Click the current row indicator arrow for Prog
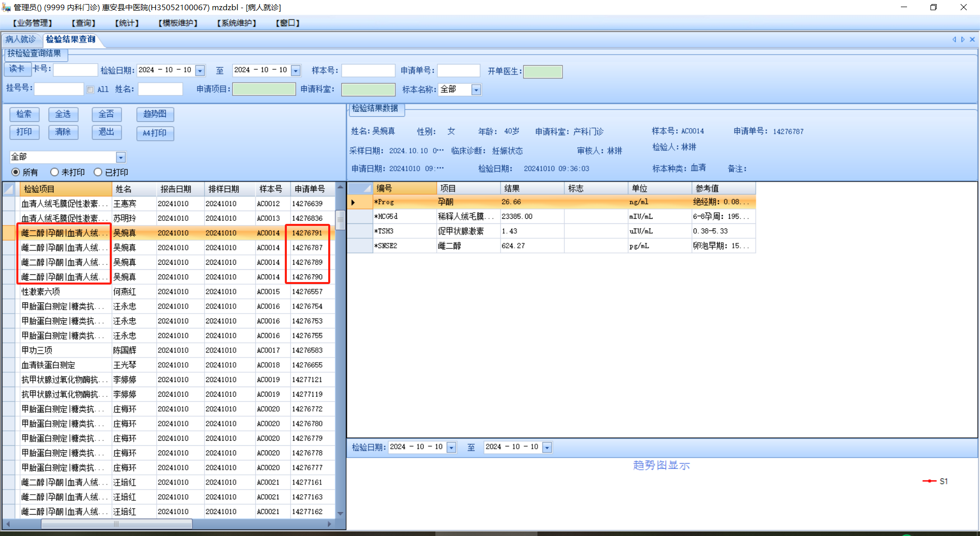The width and height of the screenshot is (980, 536). click(353, 202)
